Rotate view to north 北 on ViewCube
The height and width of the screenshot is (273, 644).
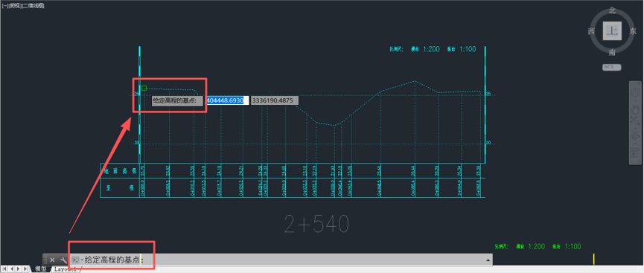coord(612,10)
